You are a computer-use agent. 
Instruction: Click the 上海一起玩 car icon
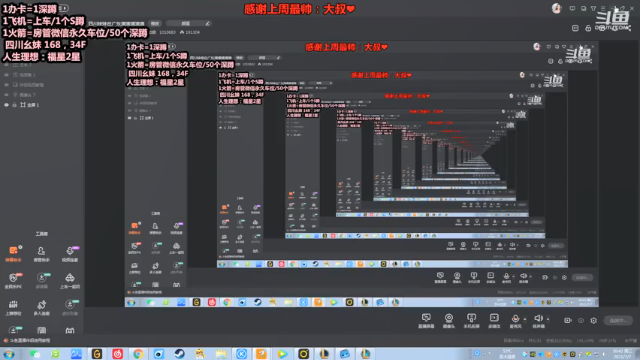coord(70,281)
